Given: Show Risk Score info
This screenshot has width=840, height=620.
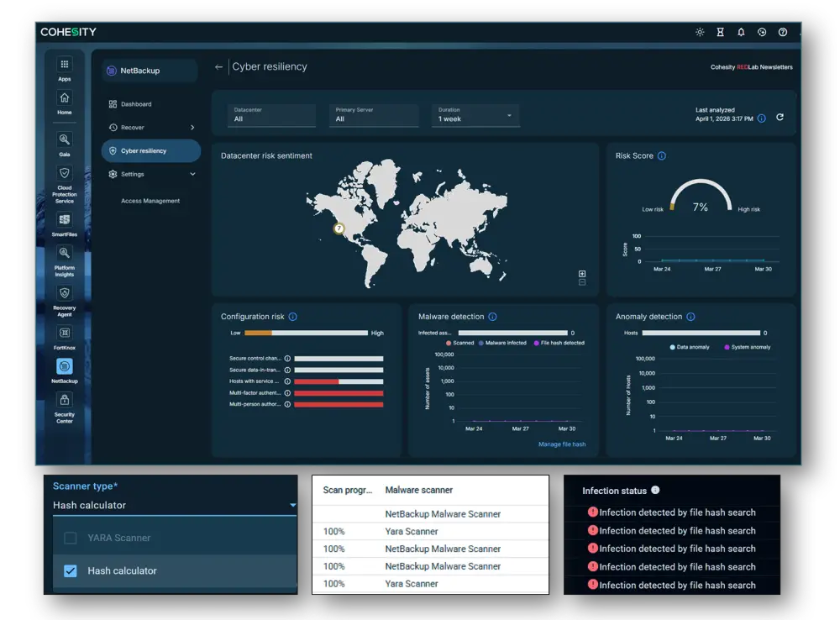Looking at the screenshot, I should point(662,156).
